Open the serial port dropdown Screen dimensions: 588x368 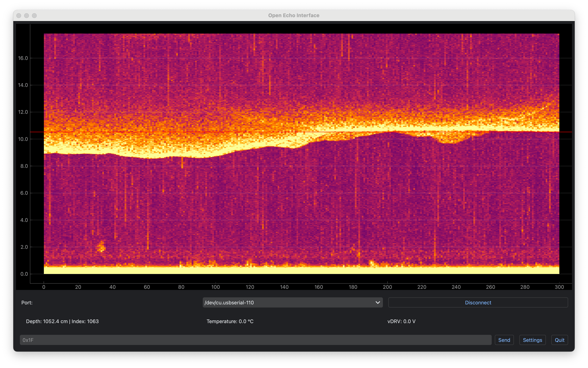coord(289,302)
